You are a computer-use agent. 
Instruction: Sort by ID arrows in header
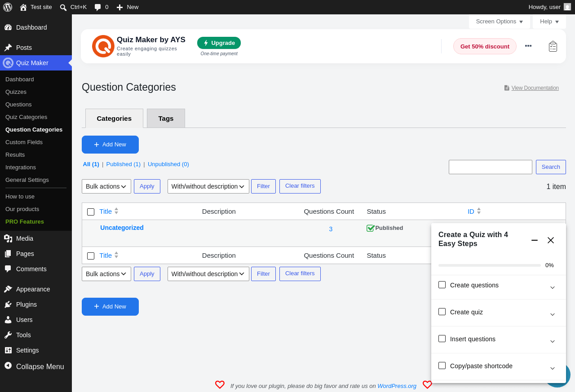pos(479,211)
